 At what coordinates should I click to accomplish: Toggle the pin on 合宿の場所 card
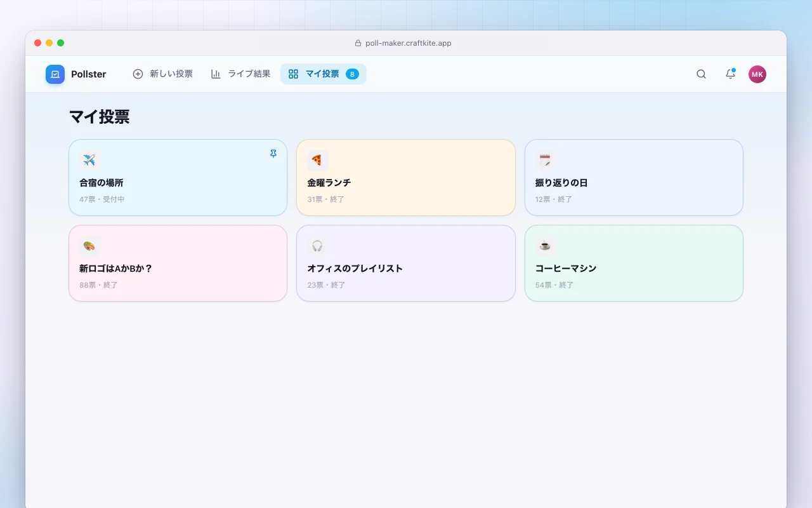coord(273,154)
